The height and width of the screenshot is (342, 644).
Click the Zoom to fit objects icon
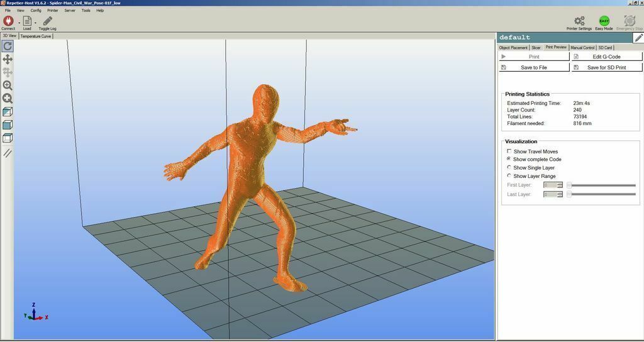click(x=8, y=99)
